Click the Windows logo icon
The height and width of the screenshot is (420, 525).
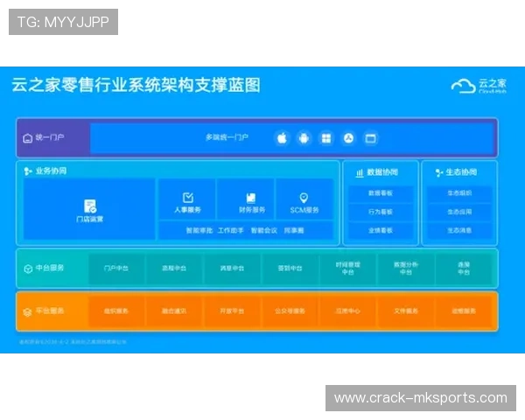pyautogui.click(x=326, y=138)
